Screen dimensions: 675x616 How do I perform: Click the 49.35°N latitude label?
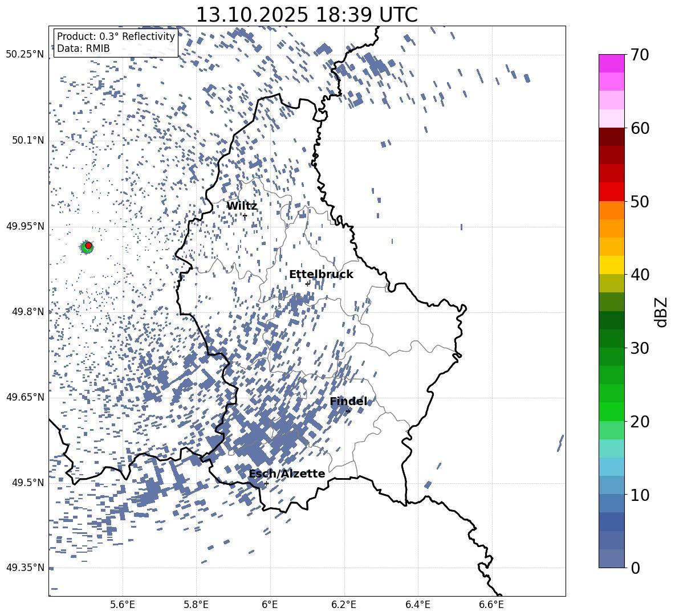[x=25, y=568]
